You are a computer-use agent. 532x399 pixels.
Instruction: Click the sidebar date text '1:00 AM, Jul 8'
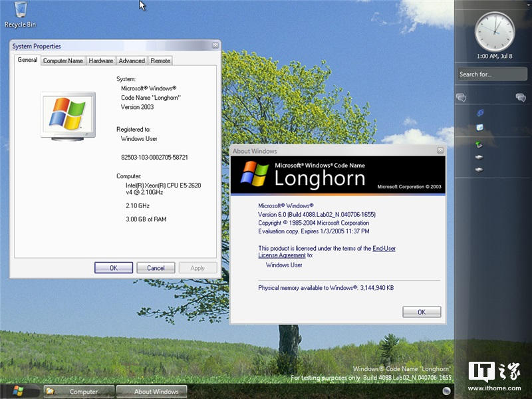[495, 57]
